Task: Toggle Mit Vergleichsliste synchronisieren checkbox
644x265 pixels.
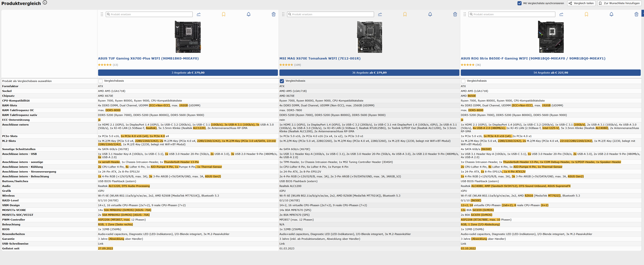Action: [x=520, y=3]
